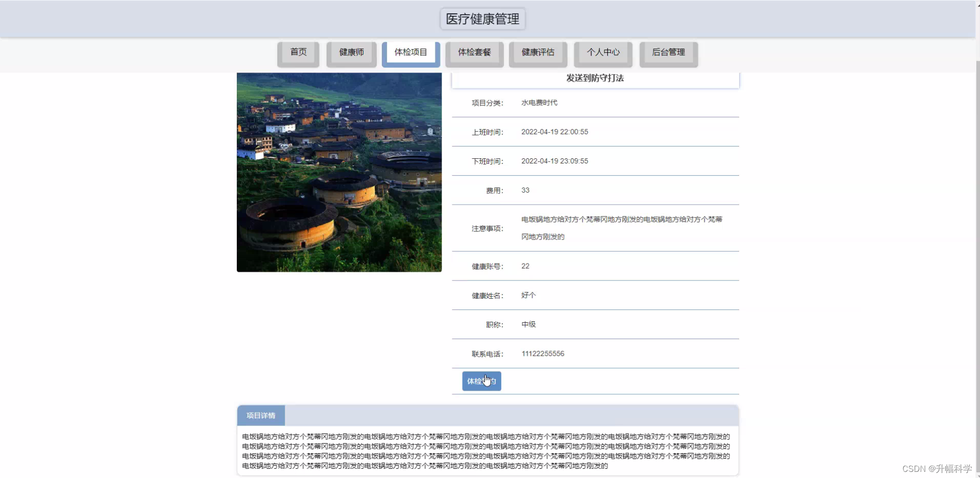
Task: Go to the 健康师 tab
Action: (351, 53)
